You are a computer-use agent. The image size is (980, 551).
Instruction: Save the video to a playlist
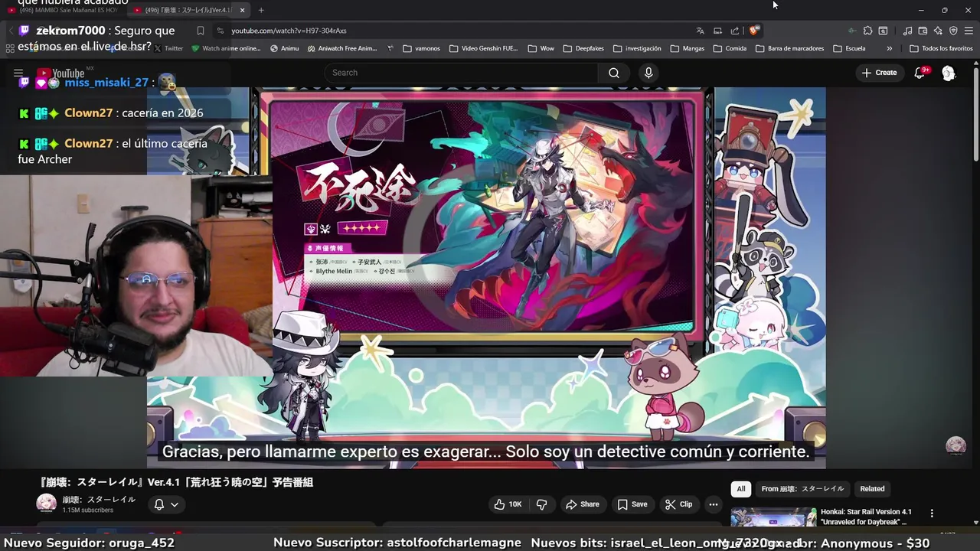tap(632, 504)
